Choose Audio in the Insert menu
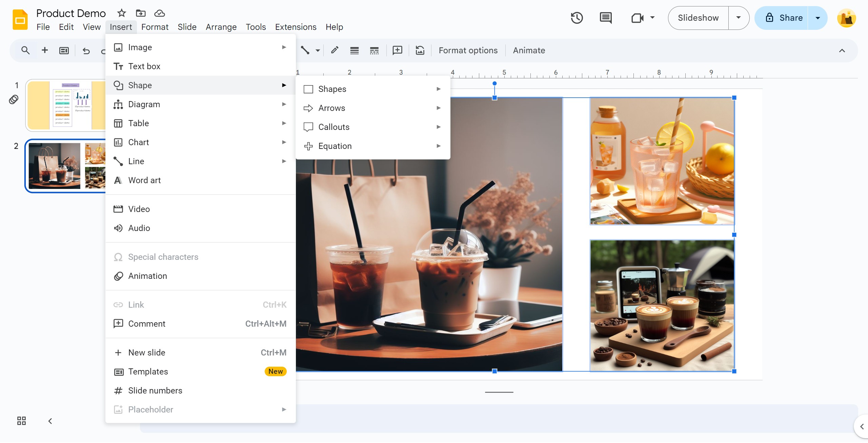The image size is (868, 443). (x=200, y=228)
